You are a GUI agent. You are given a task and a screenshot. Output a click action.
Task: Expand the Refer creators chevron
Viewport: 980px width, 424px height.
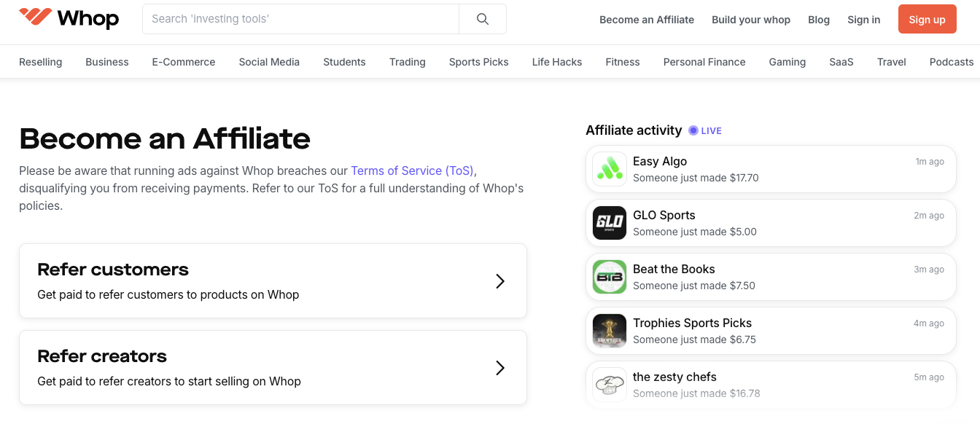click(501, 368)
